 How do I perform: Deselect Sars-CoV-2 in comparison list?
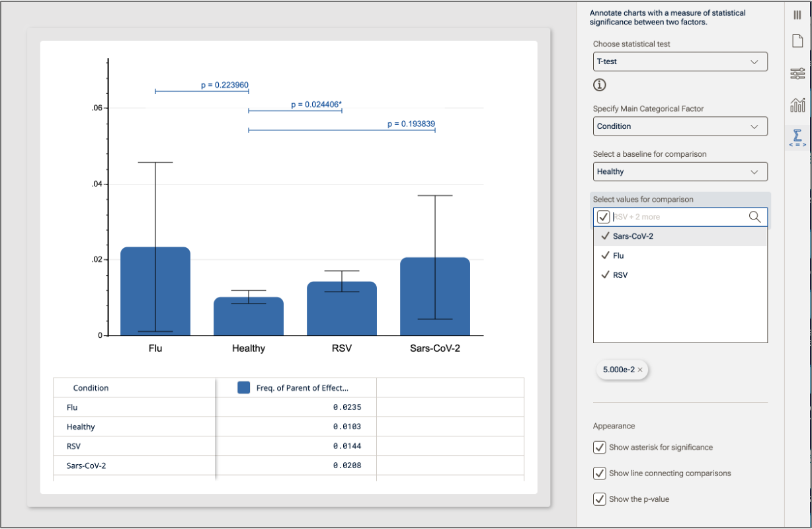point(633,236)
